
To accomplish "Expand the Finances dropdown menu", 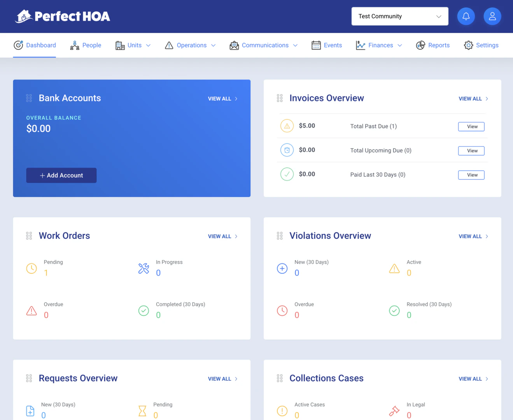I will [379, 45].
